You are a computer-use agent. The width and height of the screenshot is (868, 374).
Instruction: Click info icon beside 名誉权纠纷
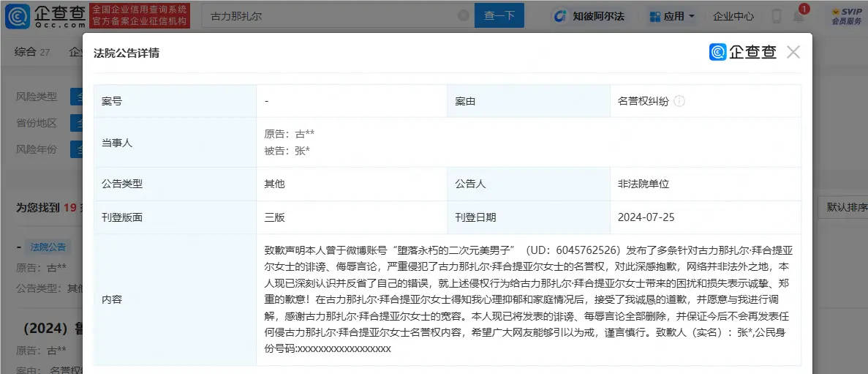point(680,102)
